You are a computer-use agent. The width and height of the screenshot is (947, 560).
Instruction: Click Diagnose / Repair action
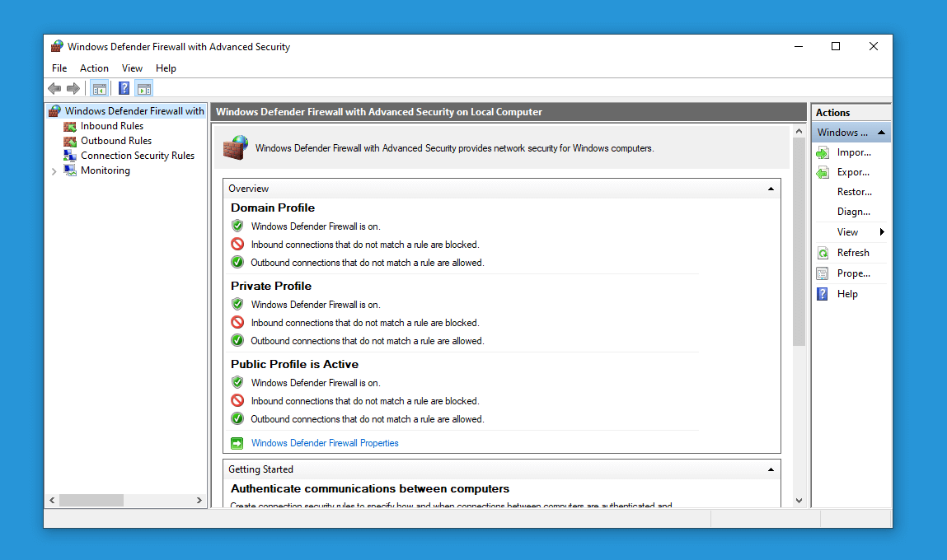[853, 212]
